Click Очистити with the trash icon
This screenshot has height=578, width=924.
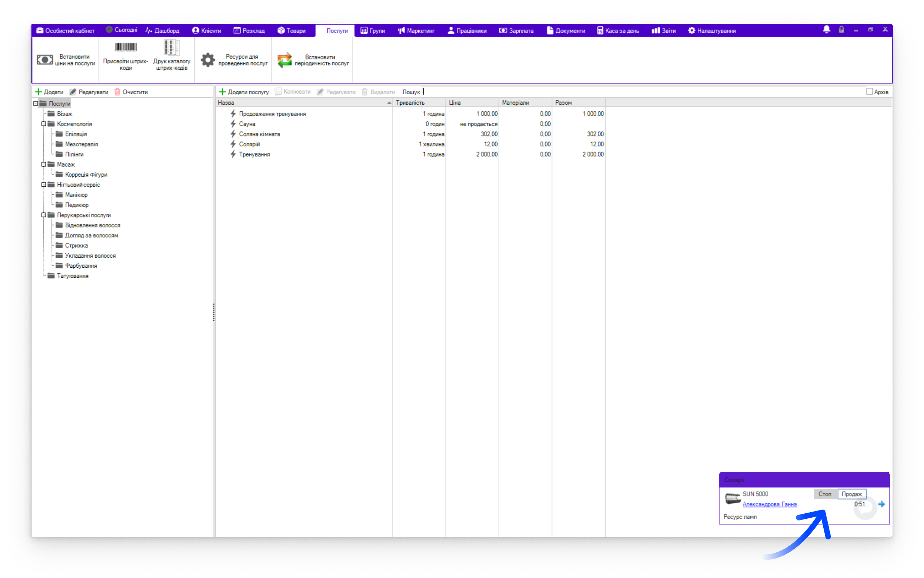coord(131,92)
